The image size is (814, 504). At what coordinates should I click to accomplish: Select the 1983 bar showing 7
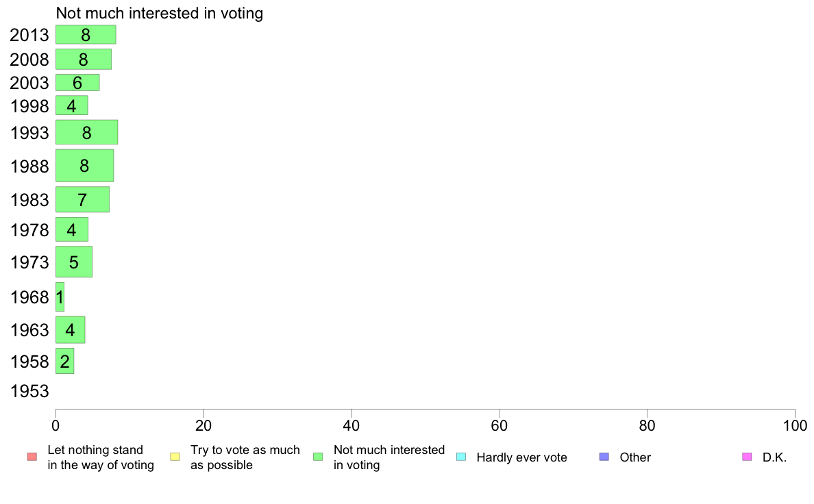(x=82, y=199)
